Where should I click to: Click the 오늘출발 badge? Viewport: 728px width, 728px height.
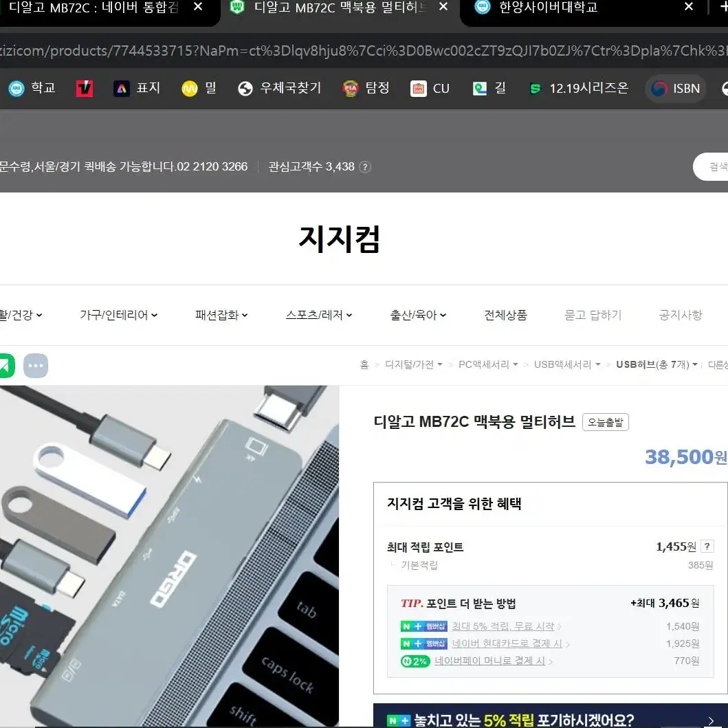606,422
